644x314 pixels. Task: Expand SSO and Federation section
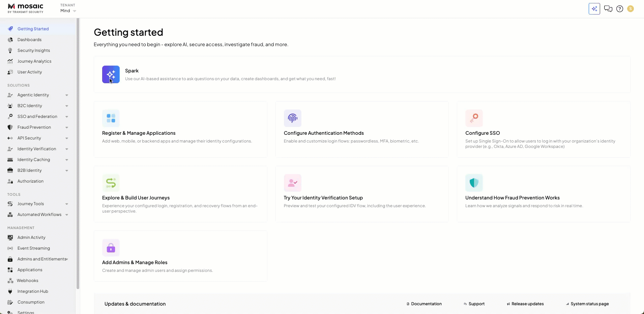[x=66, y=117]
